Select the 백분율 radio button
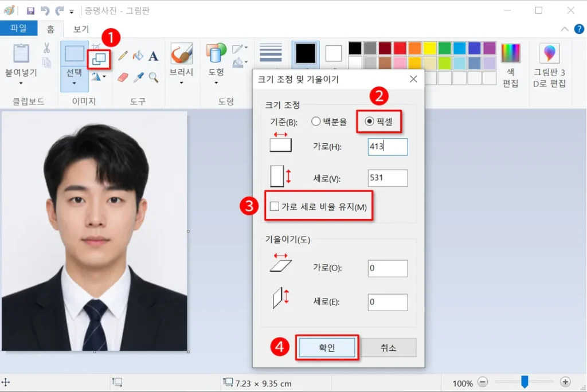 click(x=316, y=121)
